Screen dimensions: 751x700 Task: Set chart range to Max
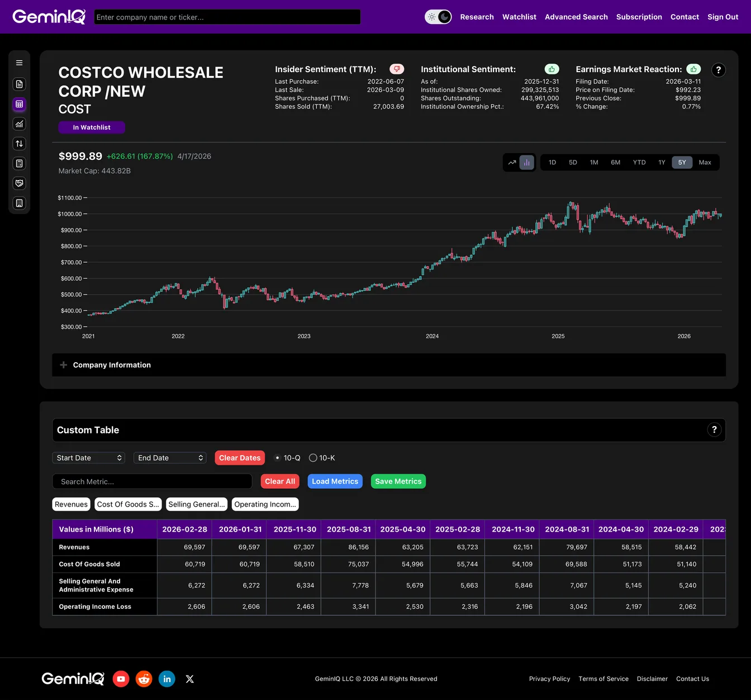pyautogui.click(x=705, y=163)
